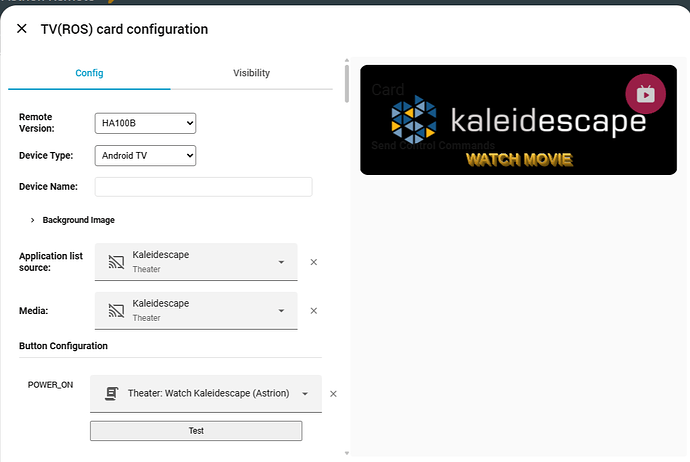
Task: Open the Remote Version dropdown
Action: 145,123
